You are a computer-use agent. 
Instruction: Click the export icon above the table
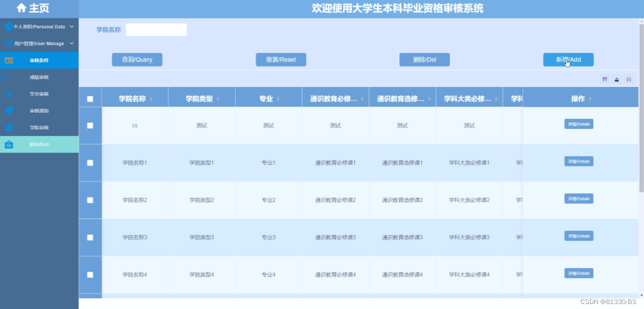tap(617, 79)
